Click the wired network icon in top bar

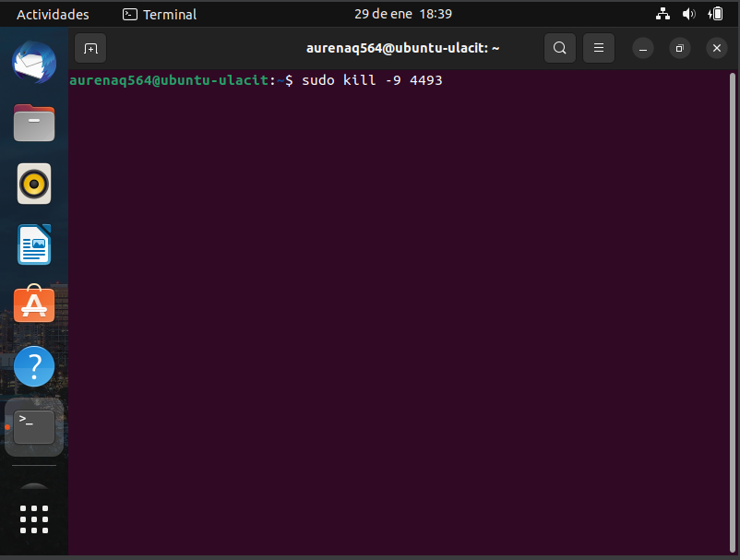click(663, 14)
